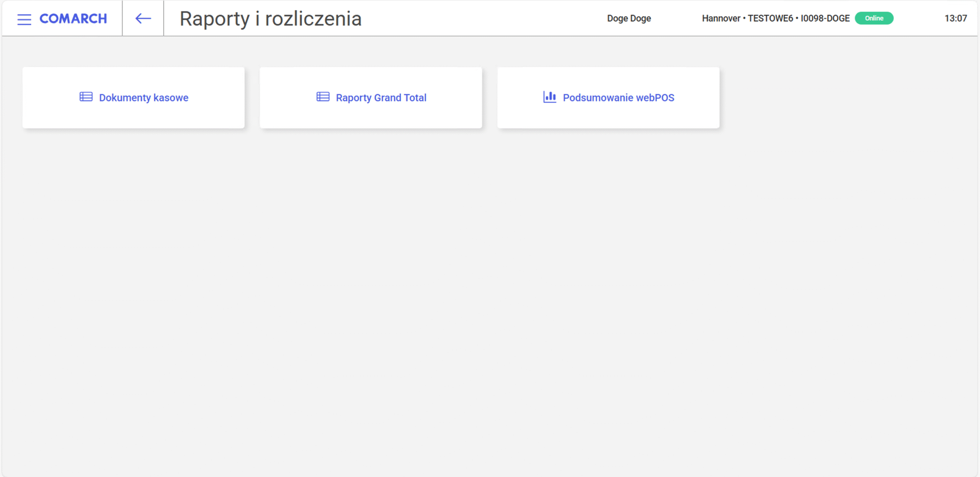Open the Dokumenty kasowe tile

point(133,98)
